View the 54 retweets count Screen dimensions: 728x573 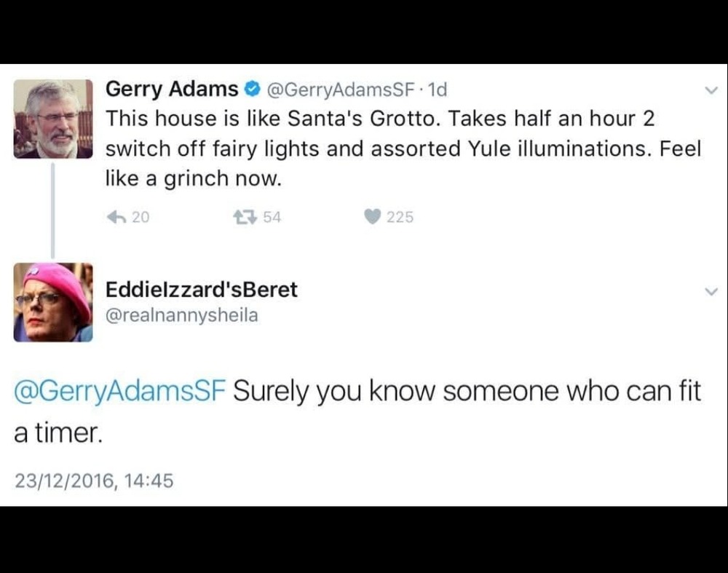point(272,216)
